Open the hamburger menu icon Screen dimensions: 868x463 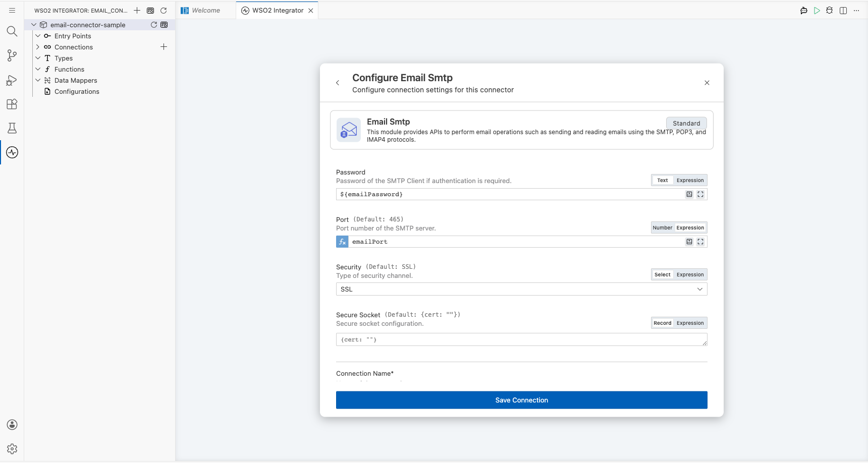coord(12,10)
